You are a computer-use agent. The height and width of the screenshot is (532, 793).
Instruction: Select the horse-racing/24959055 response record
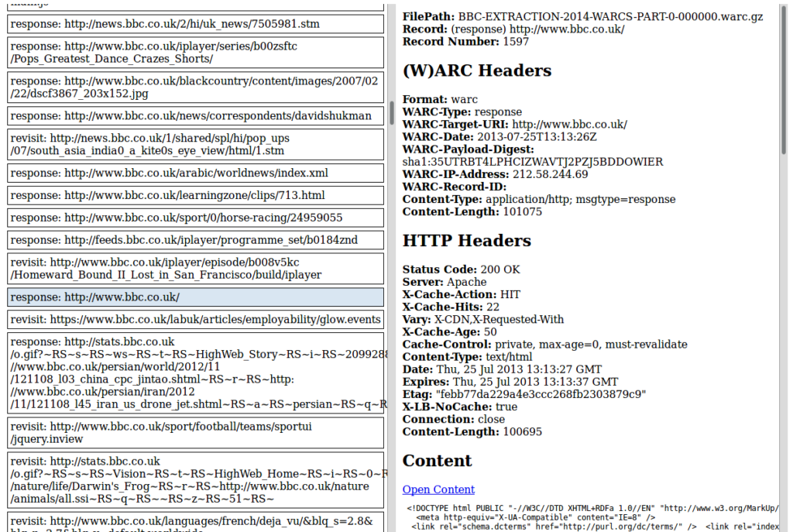pos(195,218)
